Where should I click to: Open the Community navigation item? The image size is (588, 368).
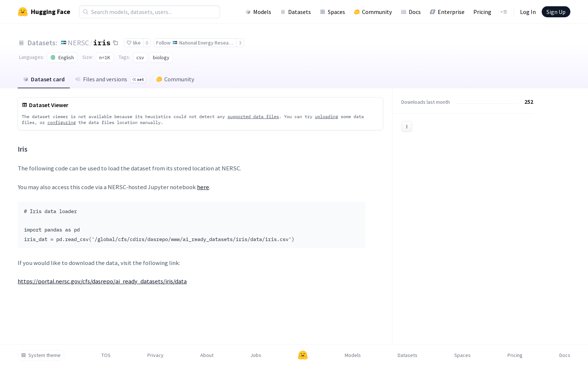click(373, 12)
